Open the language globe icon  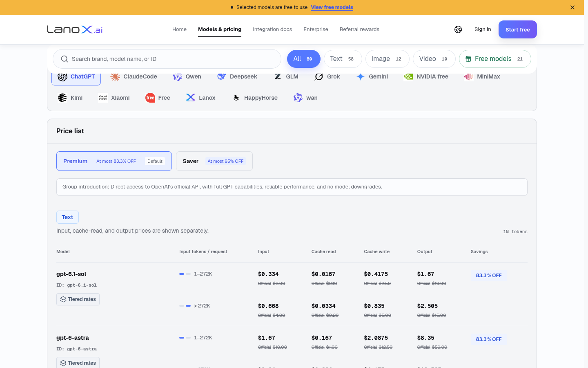458,29
